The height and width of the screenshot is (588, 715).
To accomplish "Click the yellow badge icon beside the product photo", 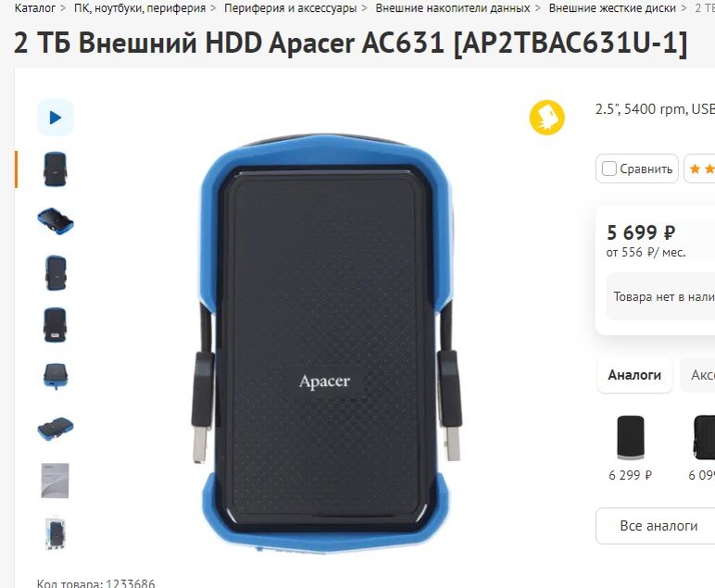I will coord(546,118).
